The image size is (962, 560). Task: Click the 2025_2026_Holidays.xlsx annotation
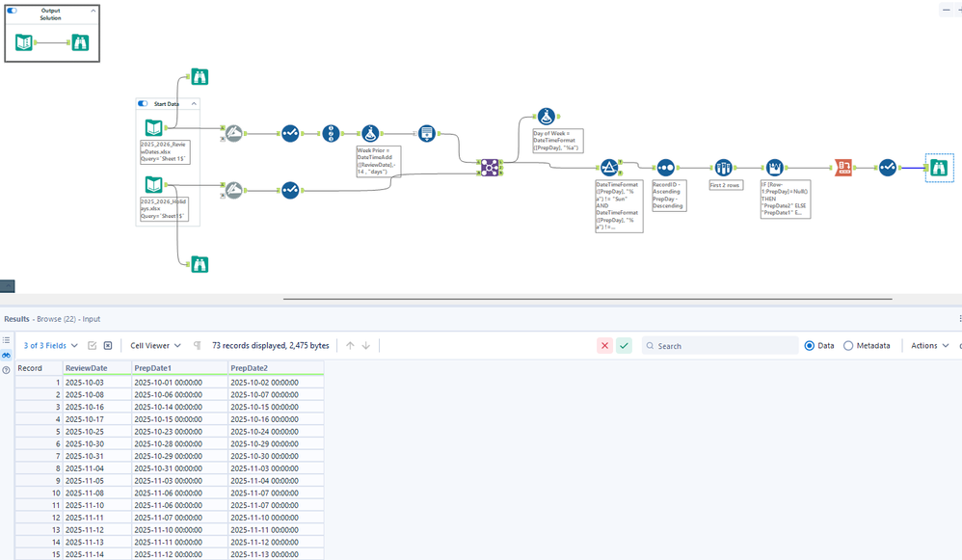coord(164,208)
